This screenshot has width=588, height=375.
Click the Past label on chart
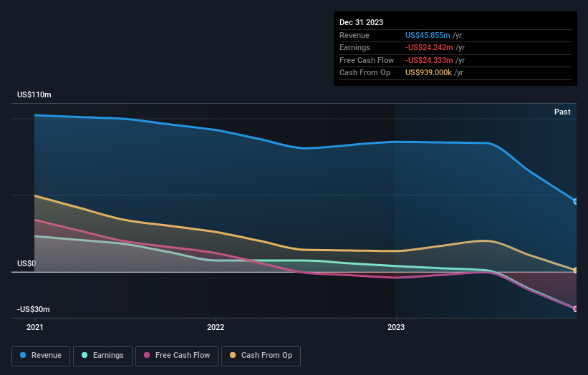coord(562,112)
